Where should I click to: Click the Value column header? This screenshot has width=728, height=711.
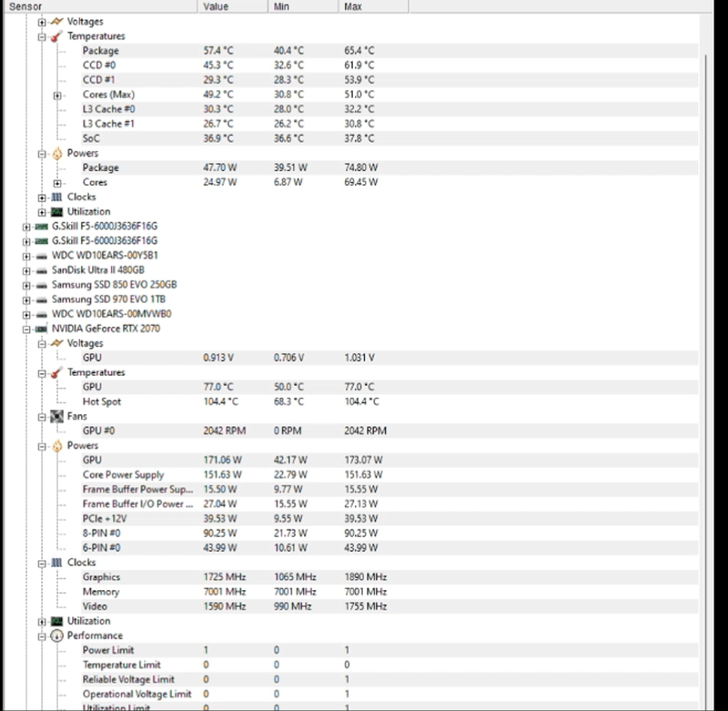coord(234,6)
